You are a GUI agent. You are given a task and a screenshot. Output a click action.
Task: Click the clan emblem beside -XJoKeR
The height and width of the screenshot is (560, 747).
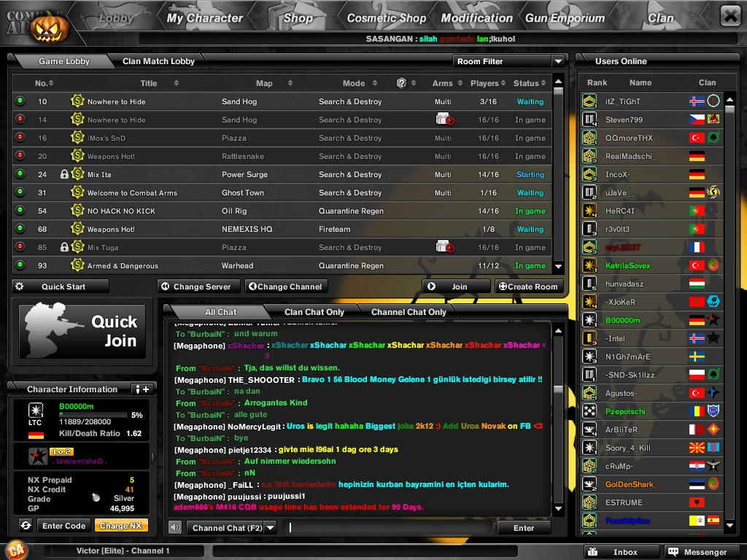tap(713, 301)
